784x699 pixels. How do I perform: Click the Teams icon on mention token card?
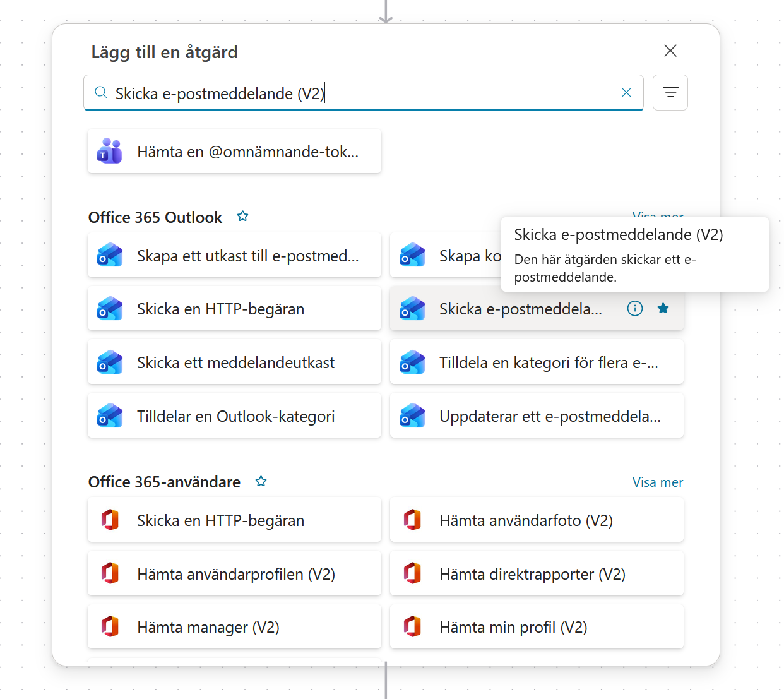110,152
